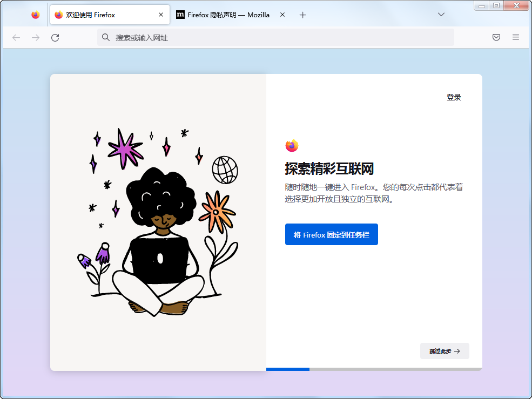
Task: Open a new tab with the plus icon
Action: click(302, 15)
